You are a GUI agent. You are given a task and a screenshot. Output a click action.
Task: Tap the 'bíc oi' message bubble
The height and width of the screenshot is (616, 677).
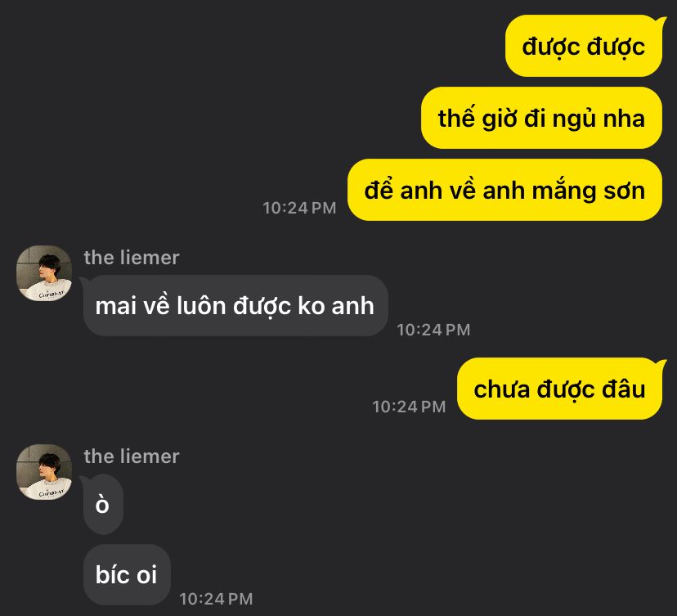click(x=127, y=574)
